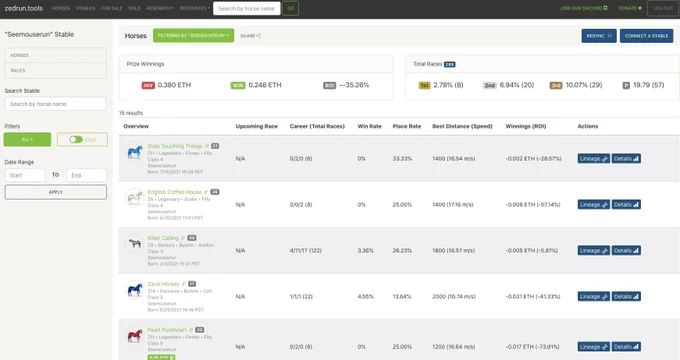The image size is (680, 360).
Task: Select the Horses tab in the stable sidebar
Action: tap(56, 56)
